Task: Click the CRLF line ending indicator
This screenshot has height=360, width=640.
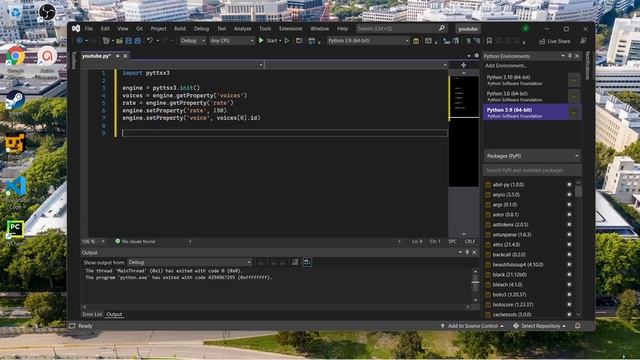Action: coord(470,241)
